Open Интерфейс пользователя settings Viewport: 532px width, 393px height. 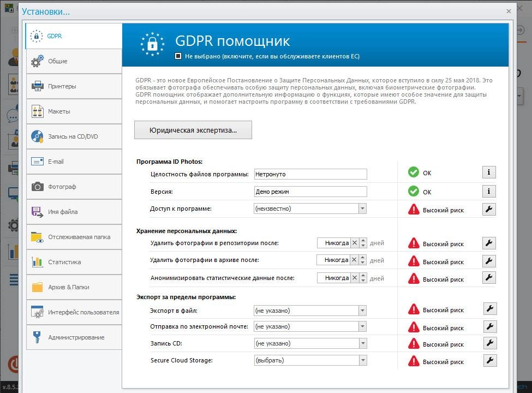pyautogui.click(x=74, y=312)
